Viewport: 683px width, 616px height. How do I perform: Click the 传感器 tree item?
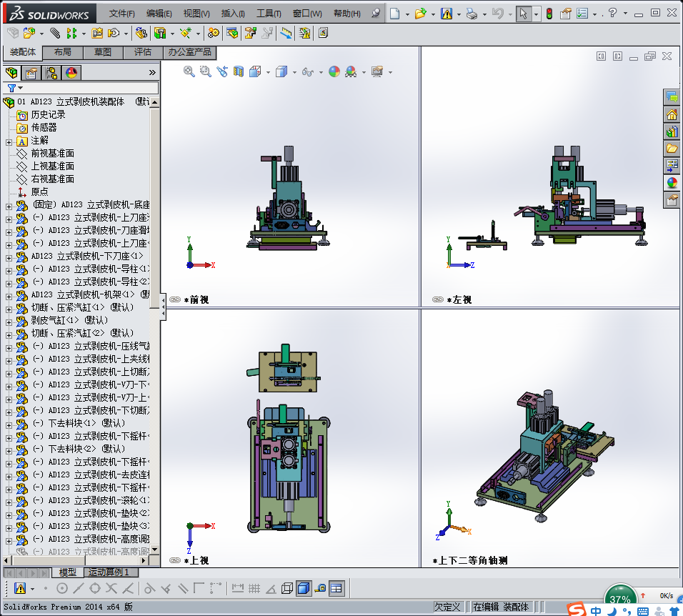pyautogui.click(x=44, y=128)
